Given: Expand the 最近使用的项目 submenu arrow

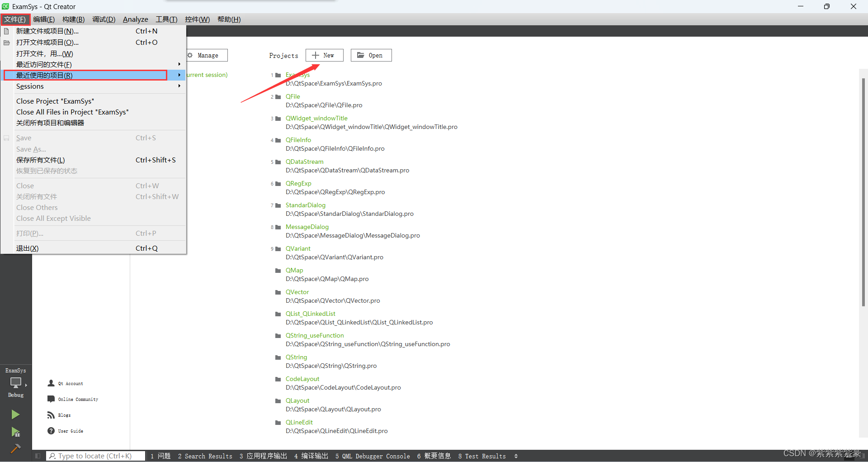Looking at the screenshot, I should point(179,75).
